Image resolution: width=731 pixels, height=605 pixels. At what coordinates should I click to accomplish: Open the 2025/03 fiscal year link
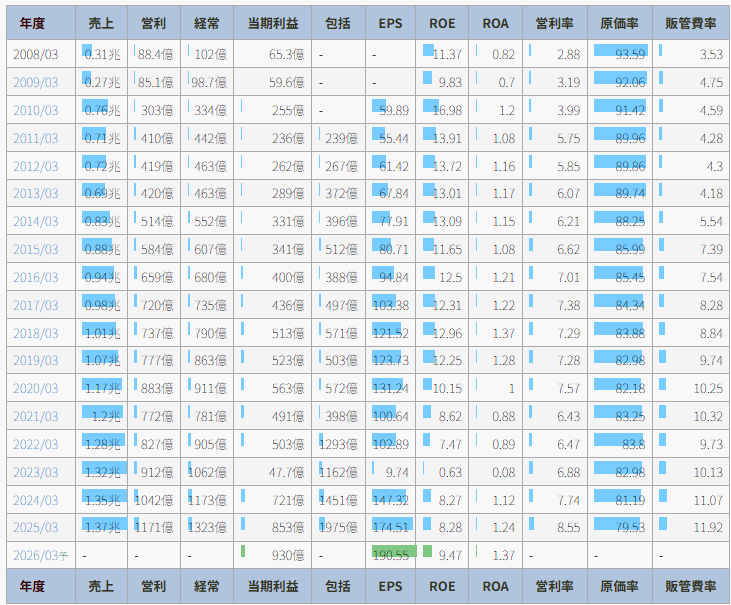click(x=36, y=526)
